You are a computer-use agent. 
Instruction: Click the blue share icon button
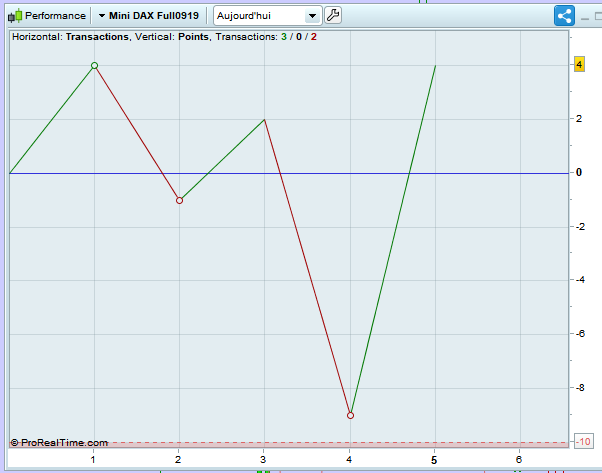(564, 16)
